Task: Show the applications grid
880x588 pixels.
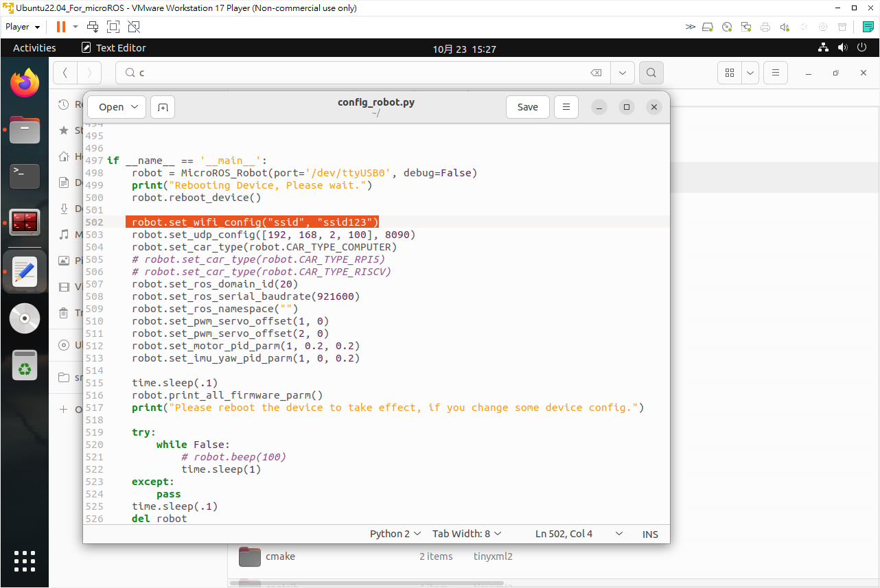Action: (25, 561)
